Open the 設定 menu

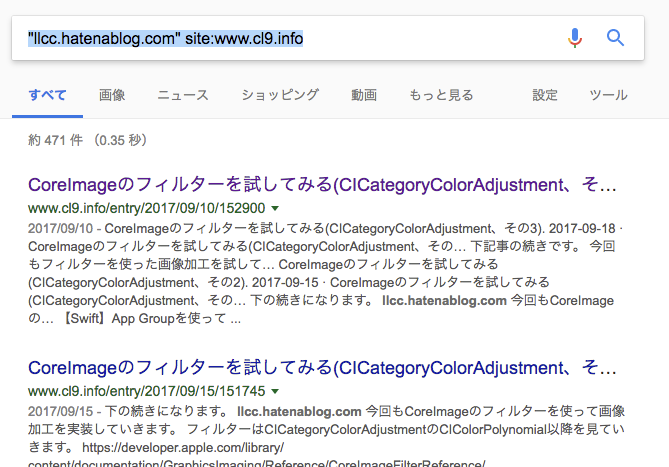(545, 95)
